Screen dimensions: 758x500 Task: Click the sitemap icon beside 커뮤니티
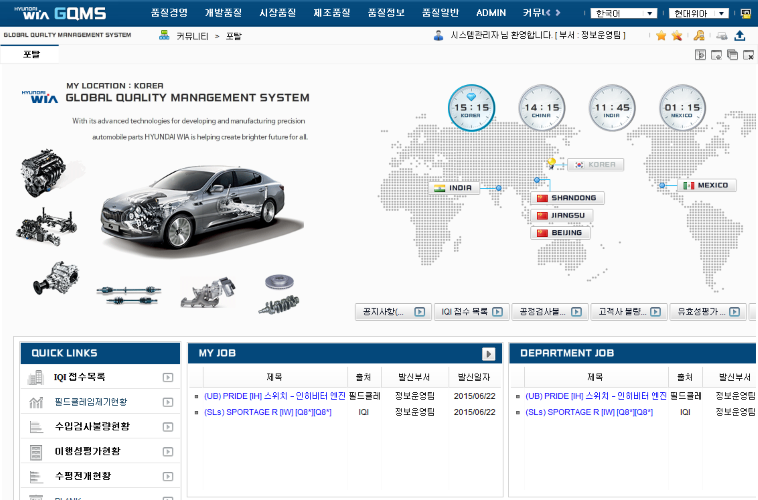tap(164, 35)
